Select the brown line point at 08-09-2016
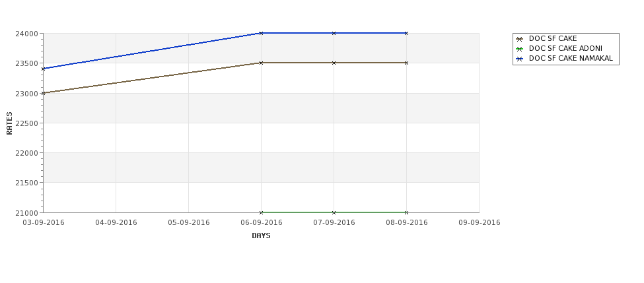 point(407,63)
